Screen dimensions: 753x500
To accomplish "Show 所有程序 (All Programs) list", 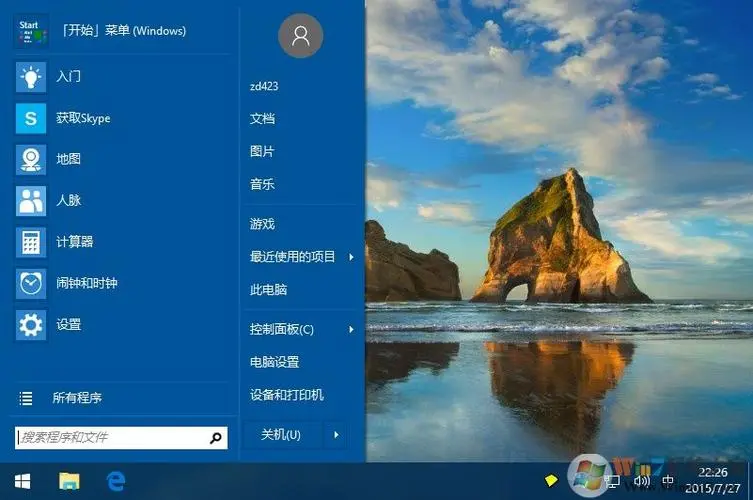I will (77, 398).
